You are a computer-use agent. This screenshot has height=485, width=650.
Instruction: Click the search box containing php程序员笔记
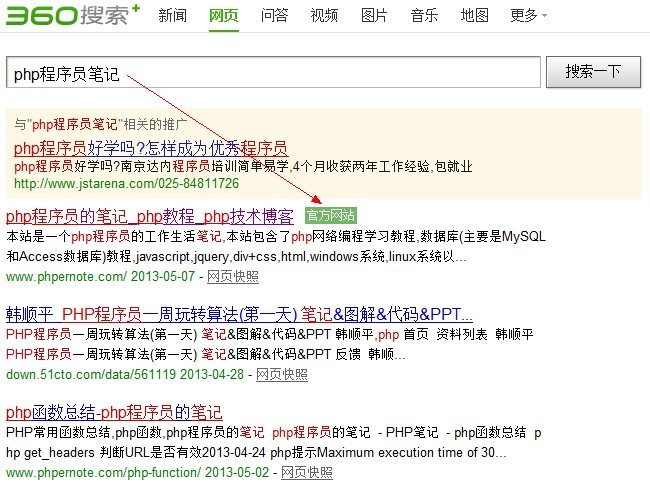(x=273, y=72)
